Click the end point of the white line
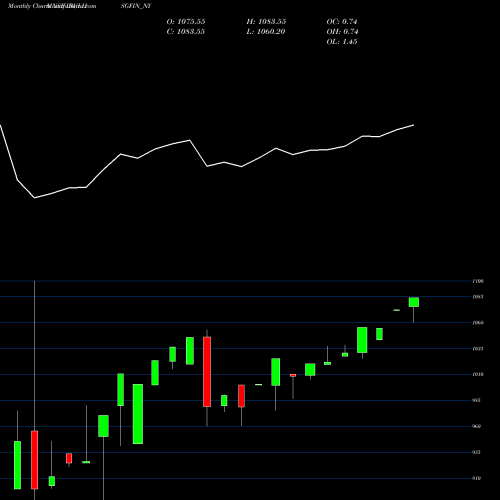 pos(414,125)
